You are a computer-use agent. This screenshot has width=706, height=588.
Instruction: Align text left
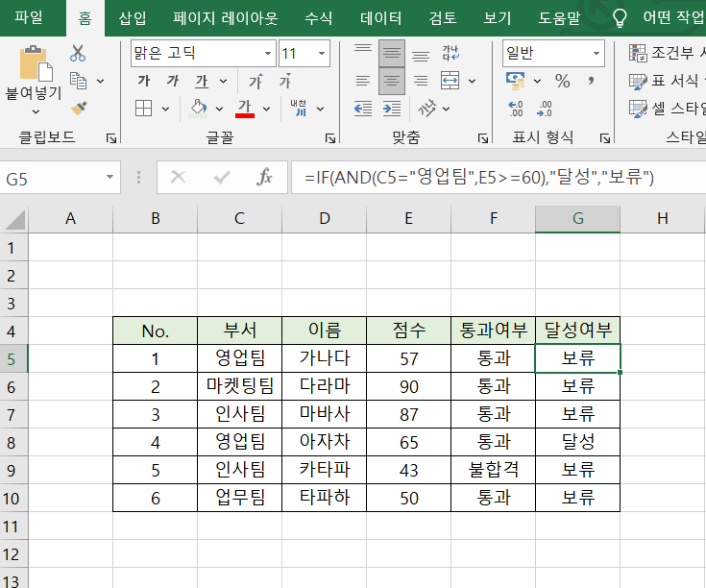(x=363, y=81)
